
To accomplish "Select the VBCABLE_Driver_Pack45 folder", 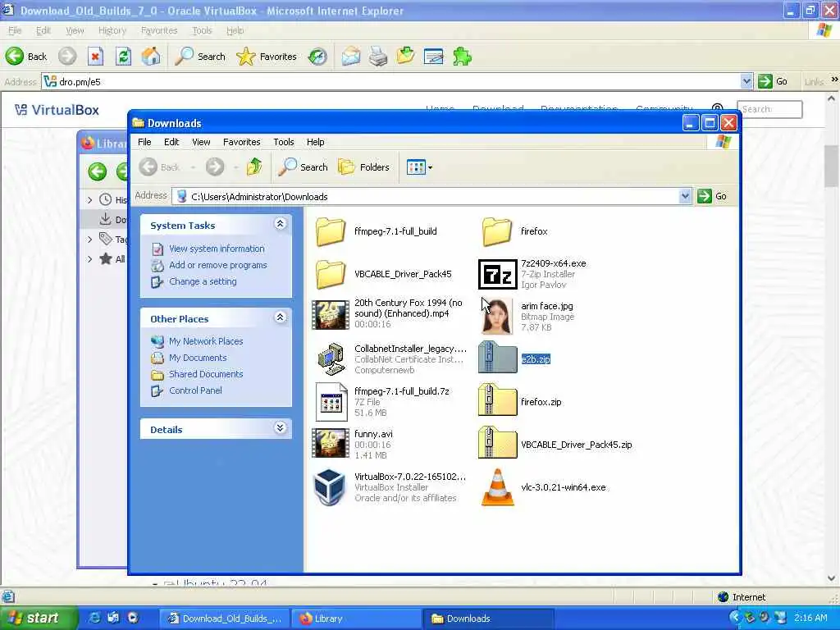I will pos(331,274).
